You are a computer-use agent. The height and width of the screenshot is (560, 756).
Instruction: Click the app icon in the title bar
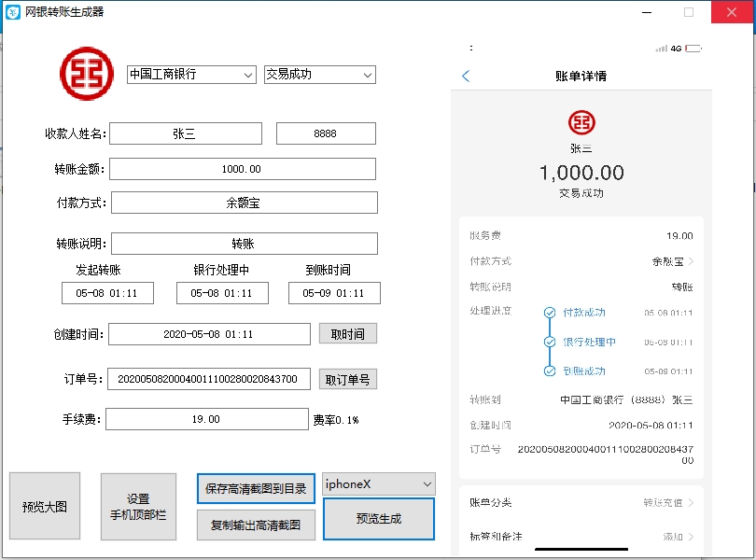pos(11,12)
